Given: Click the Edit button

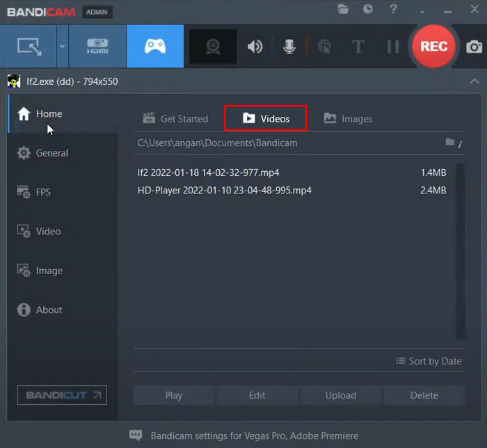Looking at the screenshot, I should click(257, 395).
